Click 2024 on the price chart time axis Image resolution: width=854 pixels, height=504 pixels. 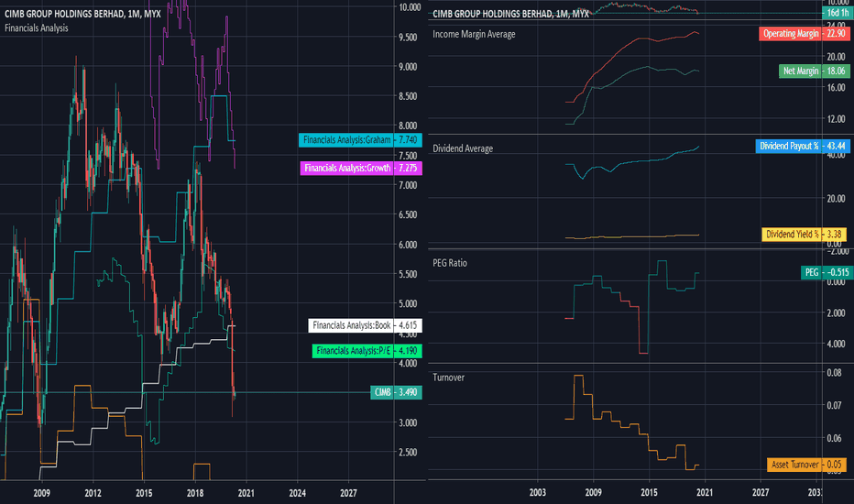[298, 493]
